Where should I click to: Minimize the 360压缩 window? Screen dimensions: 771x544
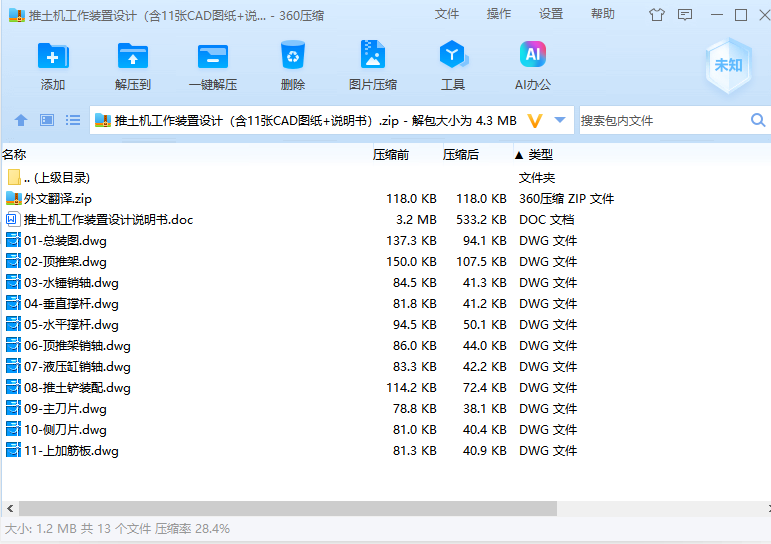point(717,15)
